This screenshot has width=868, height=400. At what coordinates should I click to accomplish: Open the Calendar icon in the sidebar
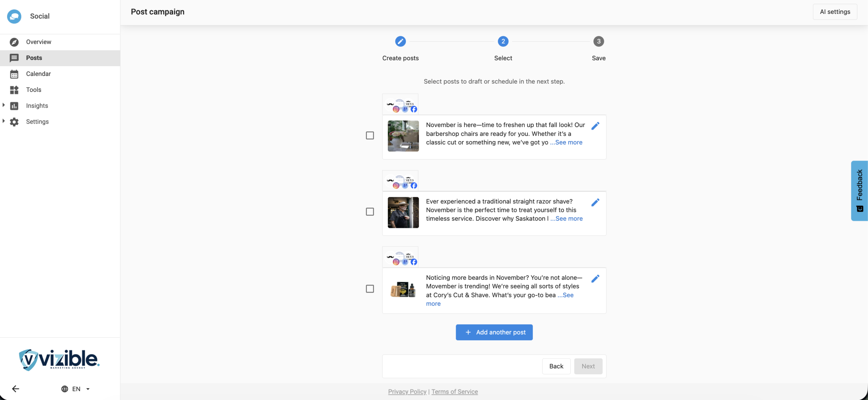[x=14, y=74]
